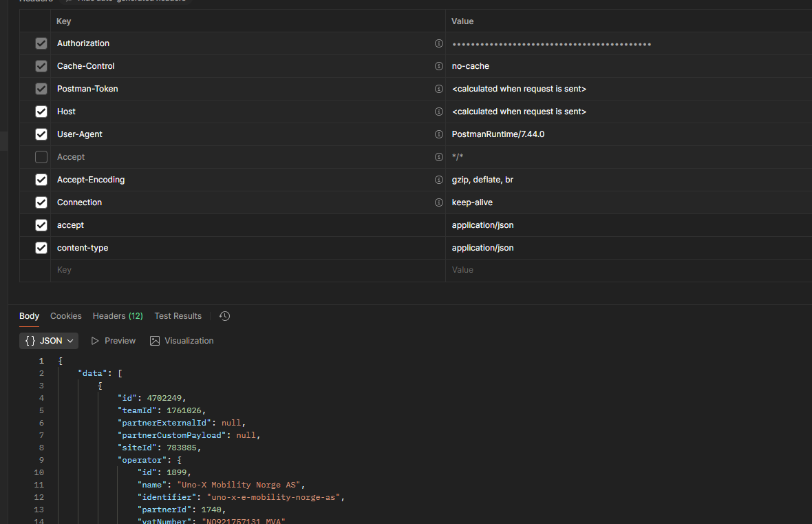Click the */* value in Accept row
Viewport: 812px width, 524px height.
click(x=458, y=157)
